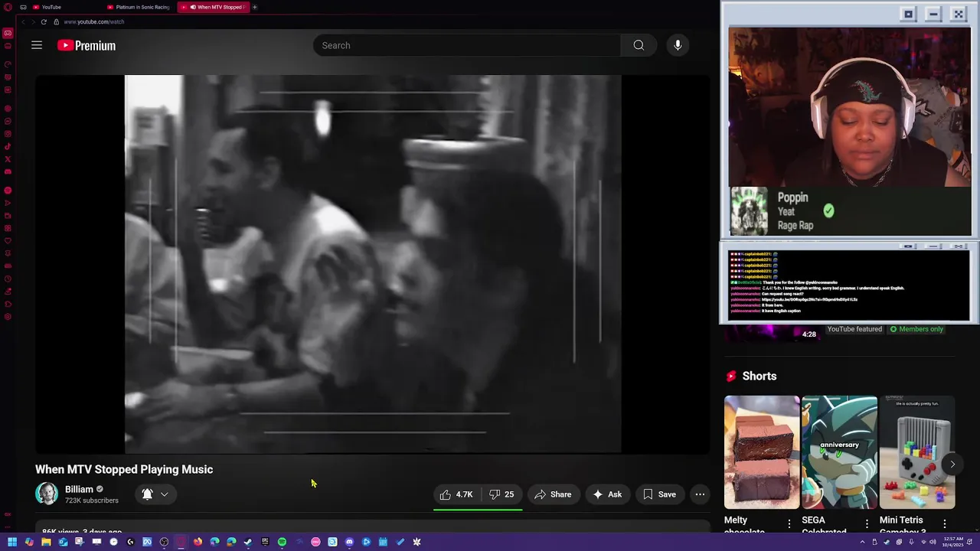Open the TikTok sidebar icon

pos(8,146)
